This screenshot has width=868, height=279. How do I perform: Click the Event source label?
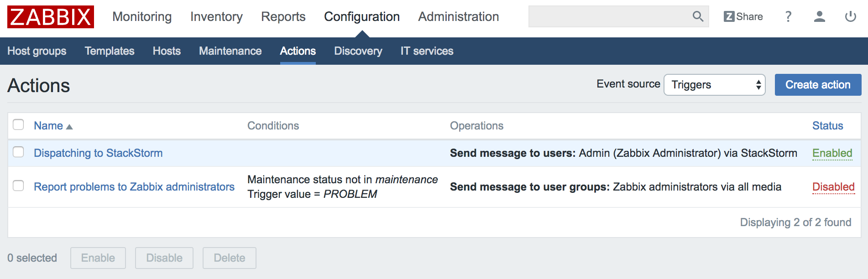click(628, 84)
